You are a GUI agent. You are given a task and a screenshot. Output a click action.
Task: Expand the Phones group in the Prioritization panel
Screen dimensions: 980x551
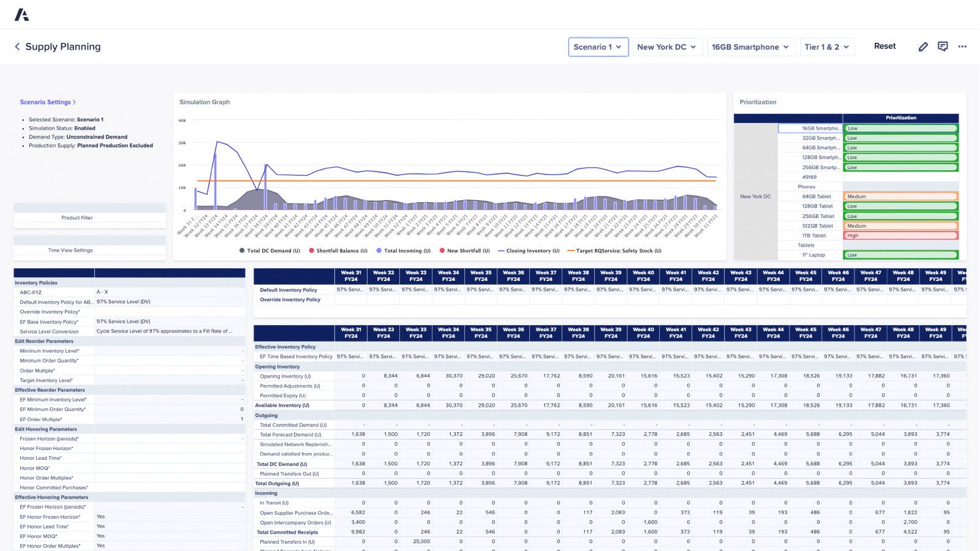click(x=806, y=187)
